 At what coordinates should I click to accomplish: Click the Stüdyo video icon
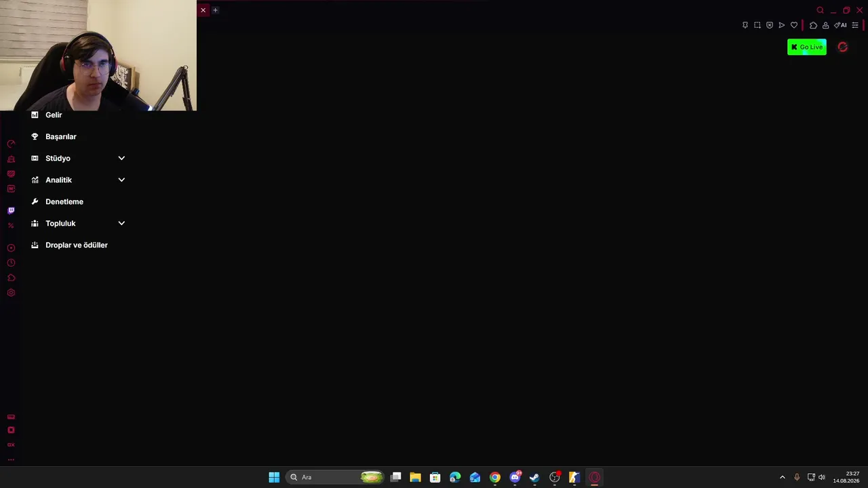pos(35,159)
